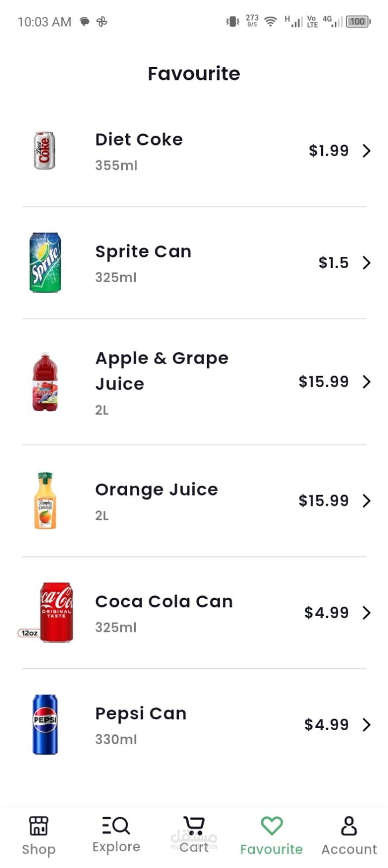This screenshot has height=868, width=388.
Task: Tap the vibrate mode status icon
Action: click(233, 22)
